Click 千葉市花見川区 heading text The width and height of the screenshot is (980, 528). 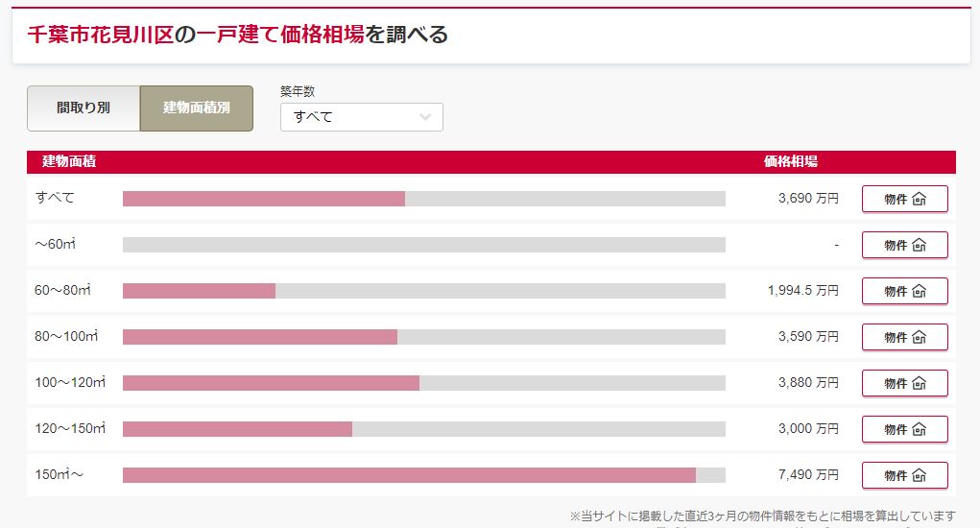(x=100, y=35)
